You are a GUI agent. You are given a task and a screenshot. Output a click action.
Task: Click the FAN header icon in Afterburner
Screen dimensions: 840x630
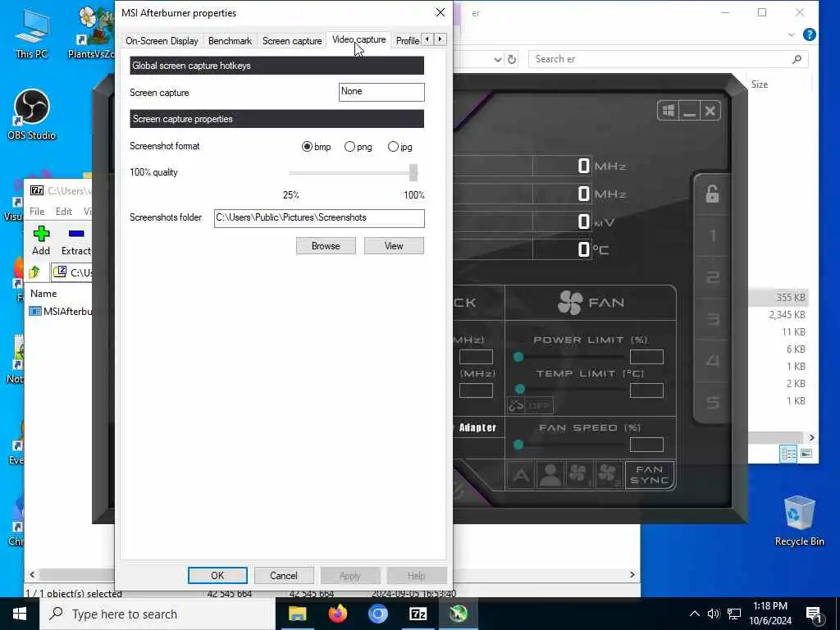[570, 303]
